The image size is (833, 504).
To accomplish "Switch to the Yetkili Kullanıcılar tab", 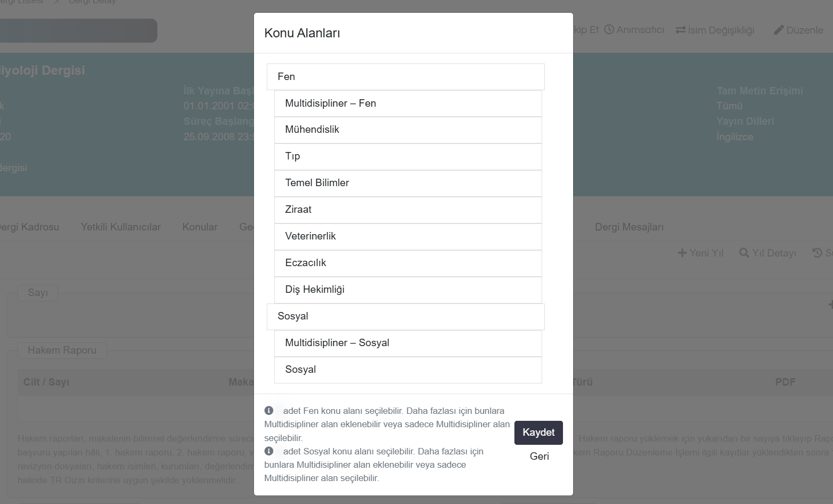I will 121,227.
